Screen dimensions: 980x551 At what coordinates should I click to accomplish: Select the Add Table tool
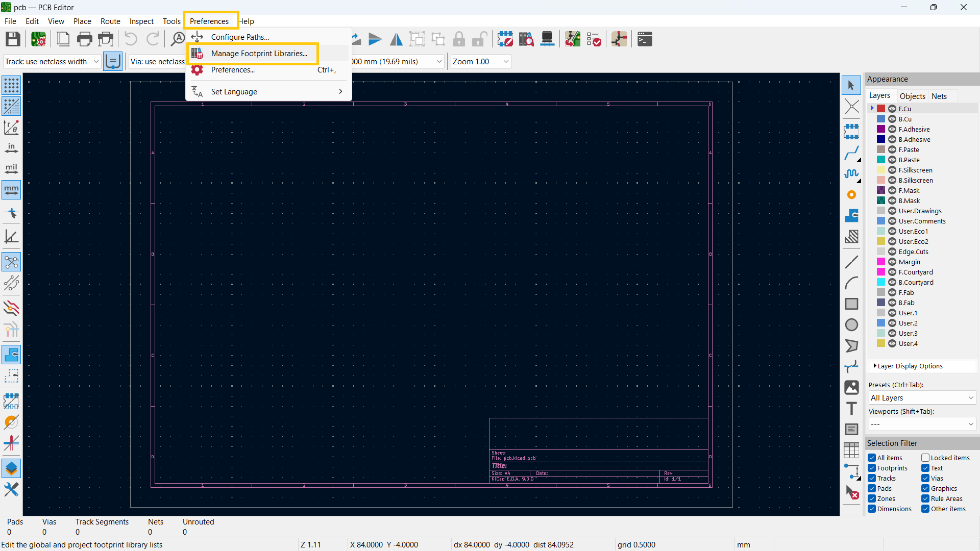[x=851, y=450]
